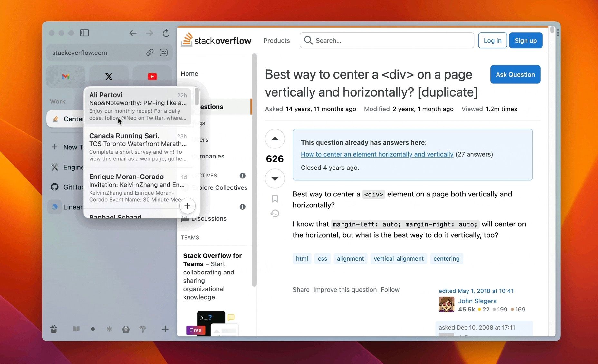Click the Ask Question button
598x364 pixels.
pos(515,74)
